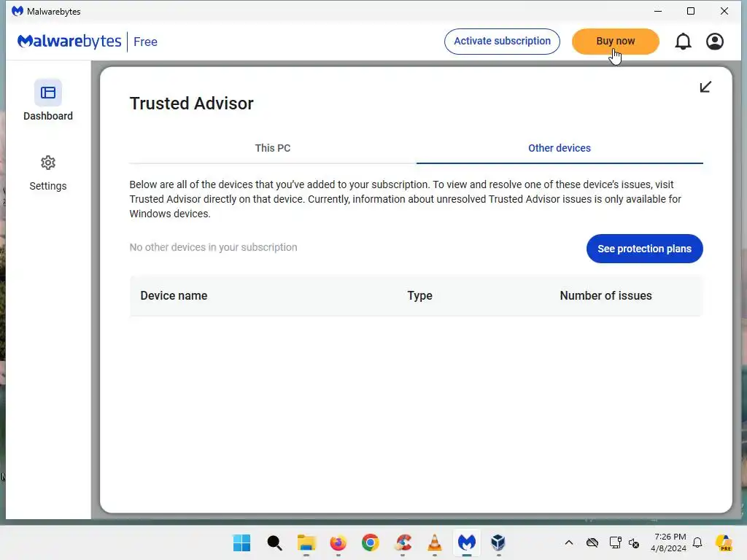Click the muted volume tray icon
747x560 pixels.
coord(634,542)
